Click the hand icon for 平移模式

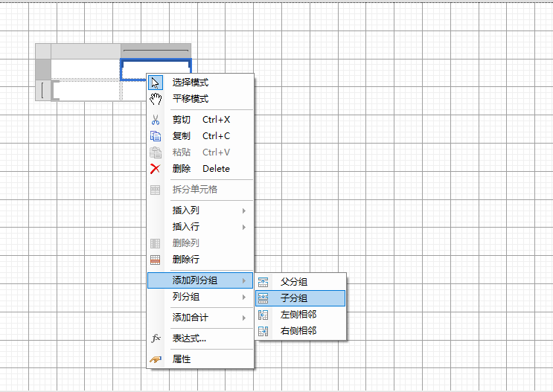pyautogui.click(x=156, y=99)
